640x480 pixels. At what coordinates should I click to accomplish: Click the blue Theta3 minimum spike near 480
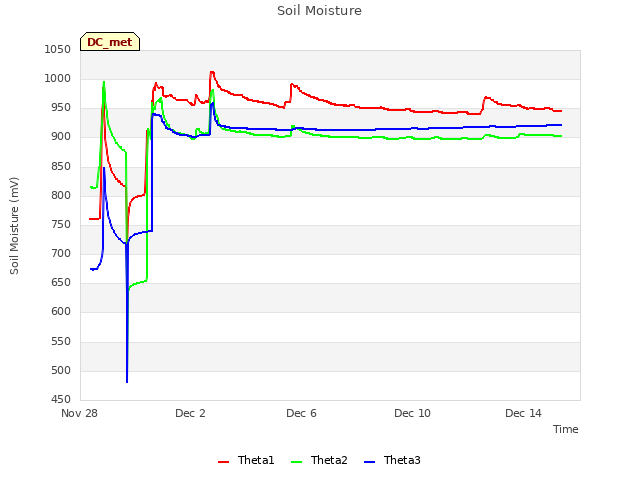pos(127,381)
